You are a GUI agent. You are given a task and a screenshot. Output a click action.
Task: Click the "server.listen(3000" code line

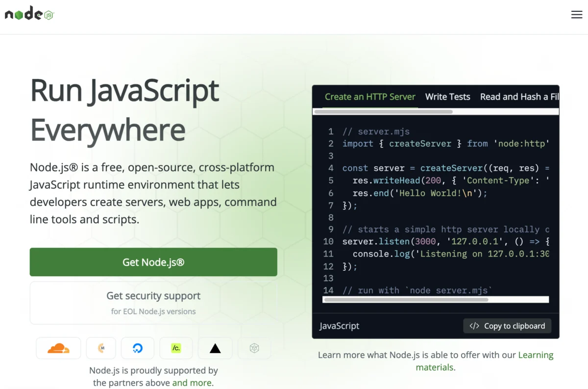tap(445, 241)
